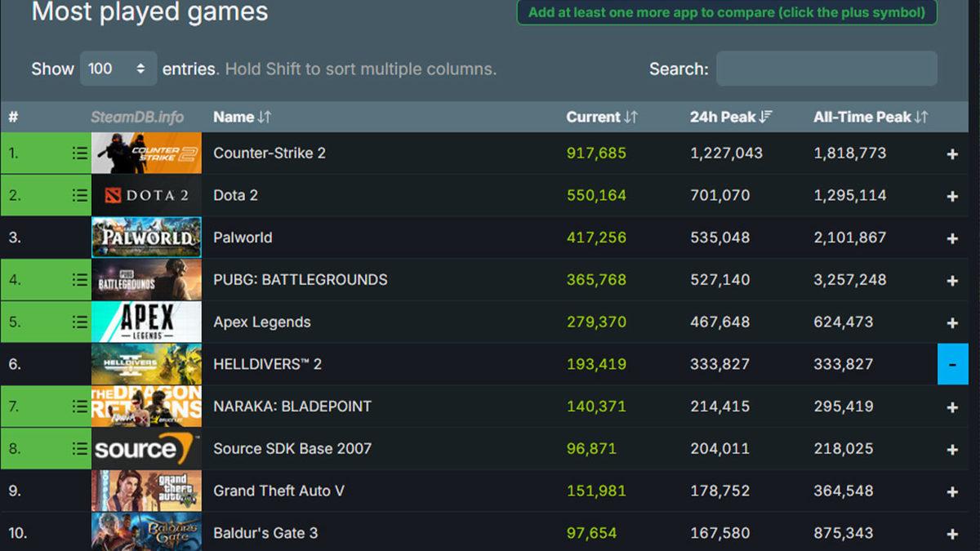The width and height of the screenshot is (980, 551).
Task: Select the Apex Legends list icon
Action: (79, 322)
